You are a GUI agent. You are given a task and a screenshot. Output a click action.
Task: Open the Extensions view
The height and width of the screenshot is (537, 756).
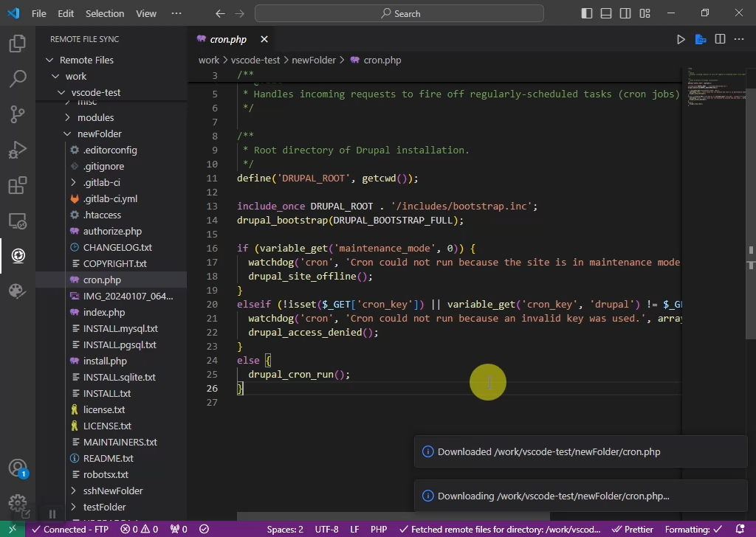pos(18,185)
